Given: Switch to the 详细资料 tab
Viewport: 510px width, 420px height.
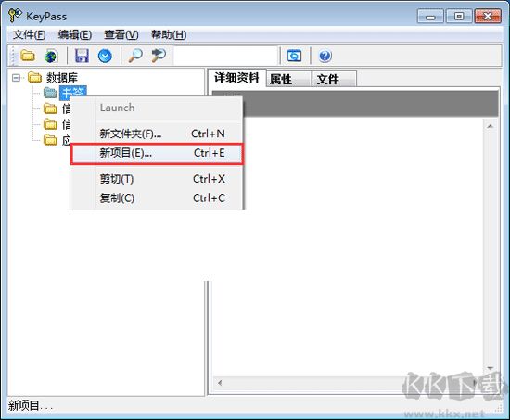Looking at the screenshot, I should coord(236,78).
